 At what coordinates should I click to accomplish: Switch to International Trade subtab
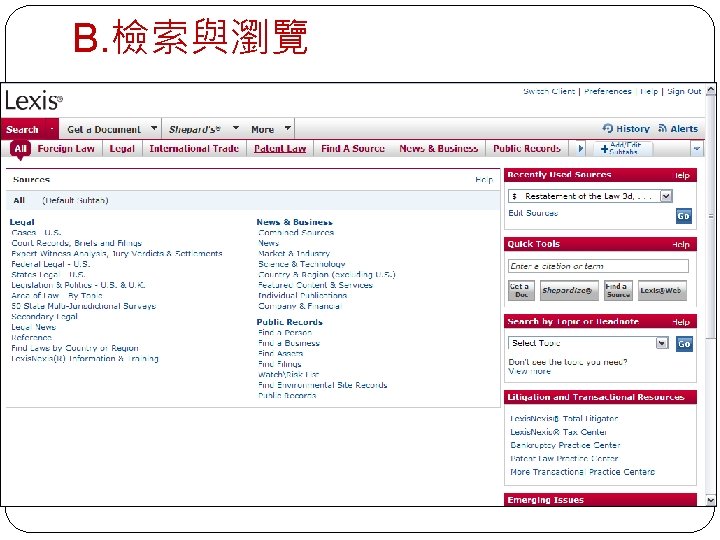click(x=194, y=149)
